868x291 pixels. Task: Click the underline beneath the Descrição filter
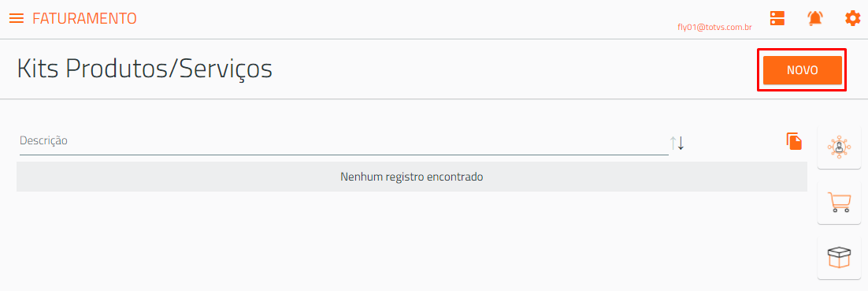point(343,155)
